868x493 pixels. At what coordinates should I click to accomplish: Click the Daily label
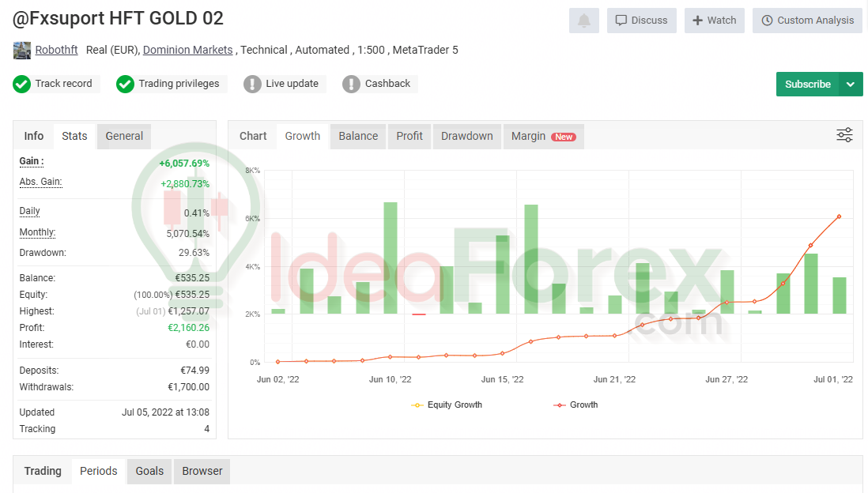[x=29, y=211]
